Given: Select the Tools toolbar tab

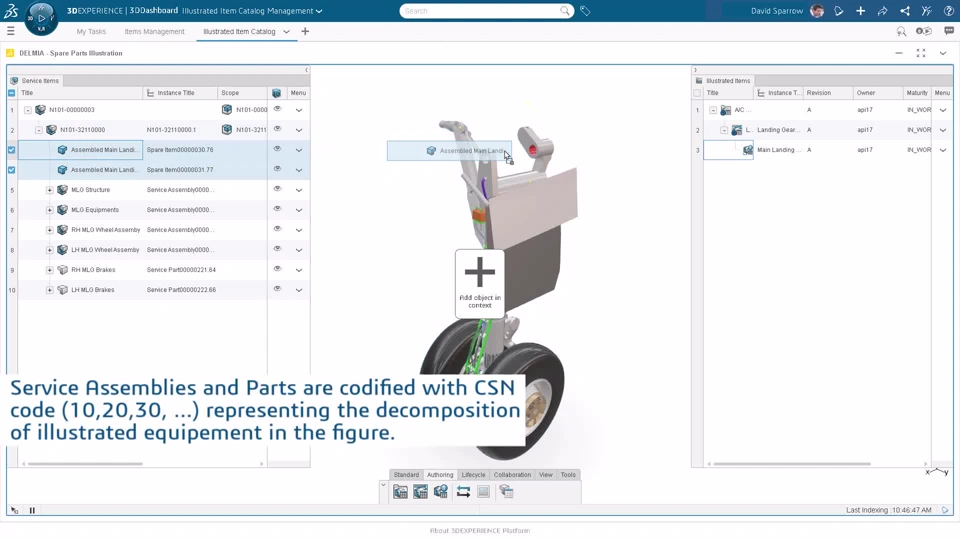Looking at the screenshot, I should pyautogui.click(x=568, y=474).
